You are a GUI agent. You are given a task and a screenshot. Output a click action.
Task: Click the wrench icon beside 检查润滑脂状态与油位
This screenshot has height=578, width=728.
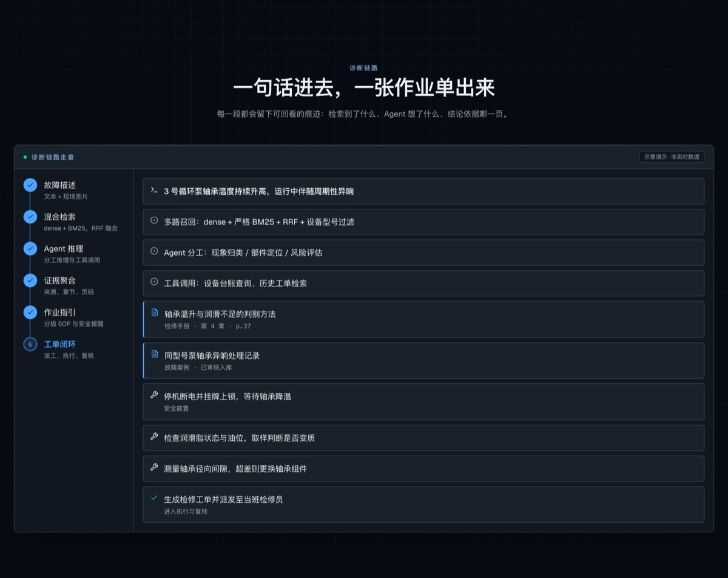click(x=154, y=437)
